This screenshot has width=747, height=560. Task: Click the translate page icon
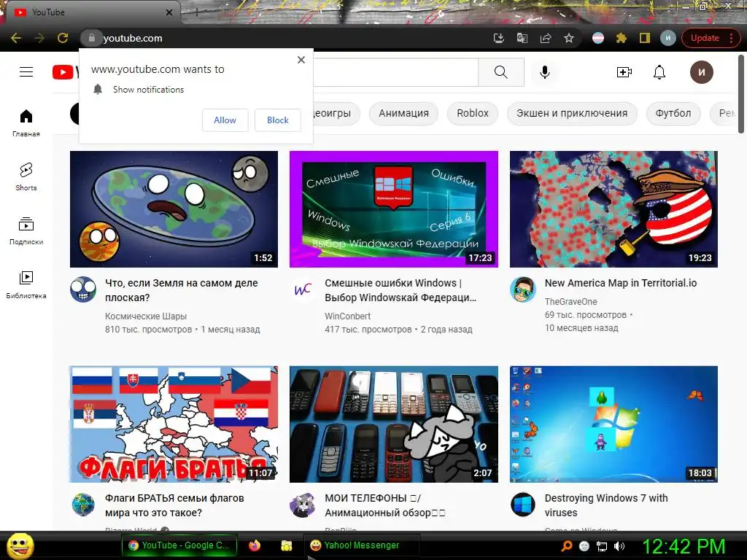522,38
